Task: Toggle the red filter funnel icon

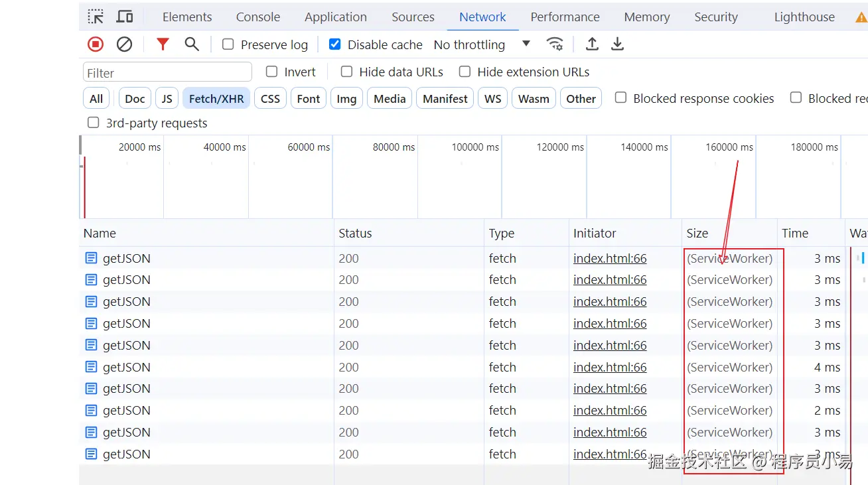Action: coord(163,44)
